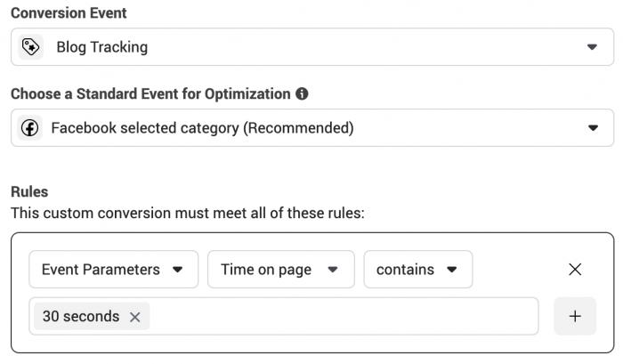The height and width of the screenshot is (364, 623).
Task: Click the caret beside contains
Action: tap(452, 270)
